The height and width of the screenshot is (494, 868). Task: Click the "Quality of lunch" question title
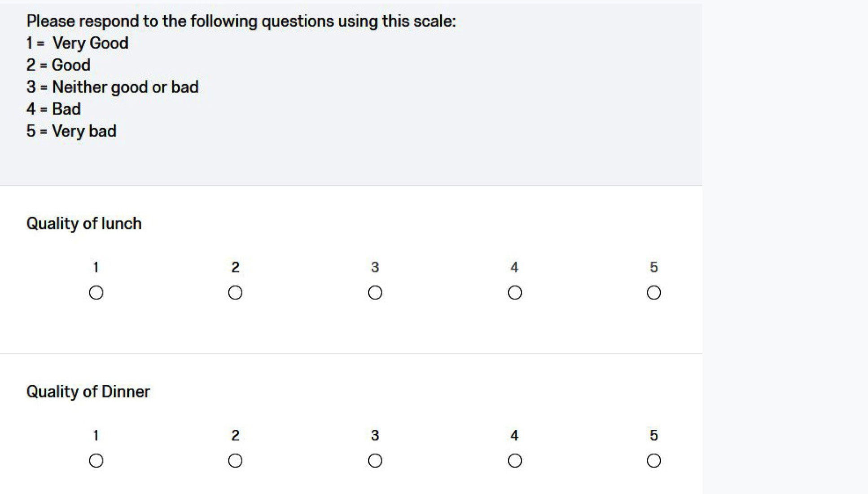84,223
